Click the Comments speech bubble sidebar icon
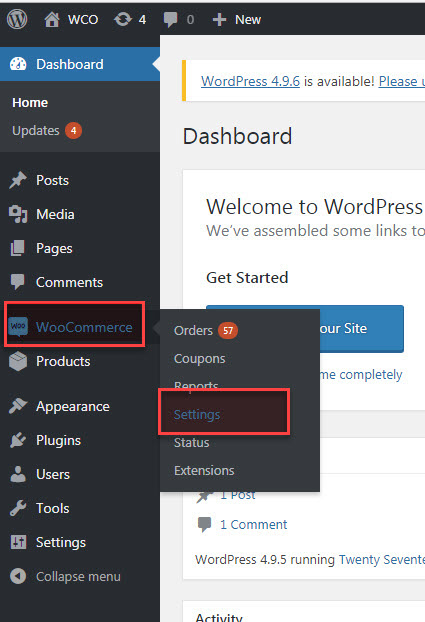Screen dimensions: 425x622 coord(18,282)
